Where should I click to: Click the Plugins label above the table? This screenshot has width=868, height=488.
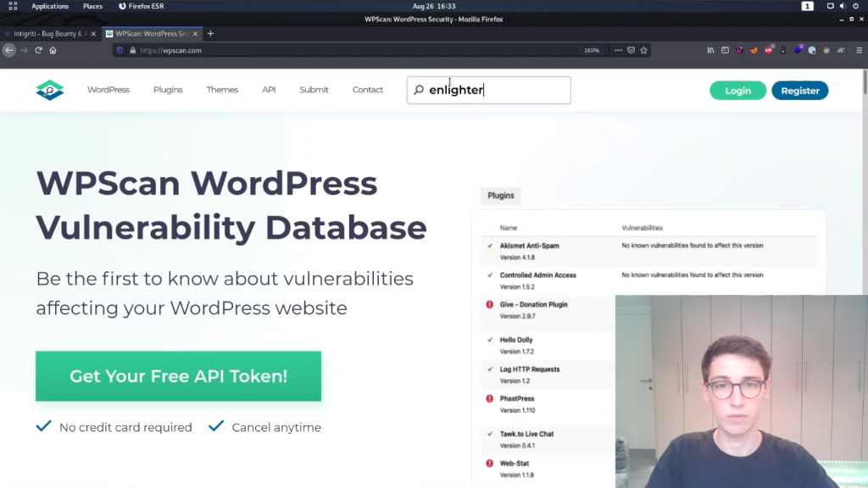click(x=500, y=196)
